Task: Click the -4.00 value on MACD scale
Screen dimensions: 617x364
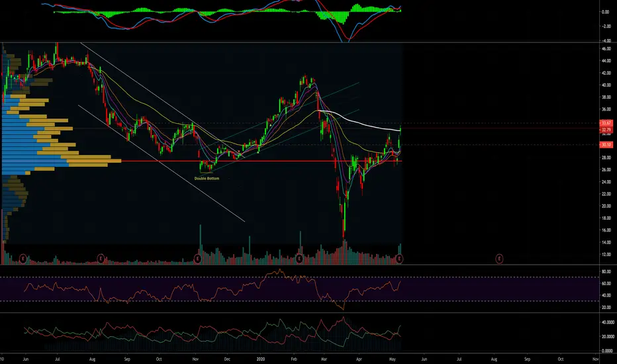Action: pos(606,40)
